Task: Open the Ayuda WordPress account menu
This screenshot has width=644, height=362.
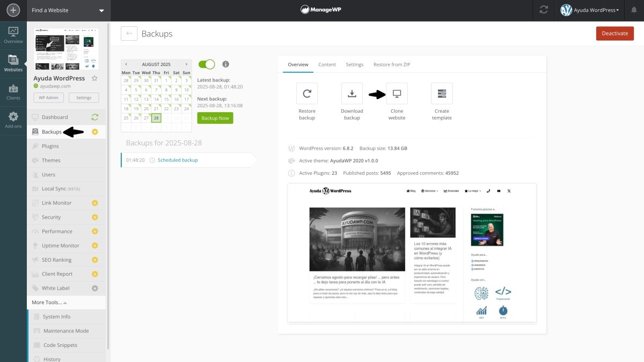Action: (590, 10)
